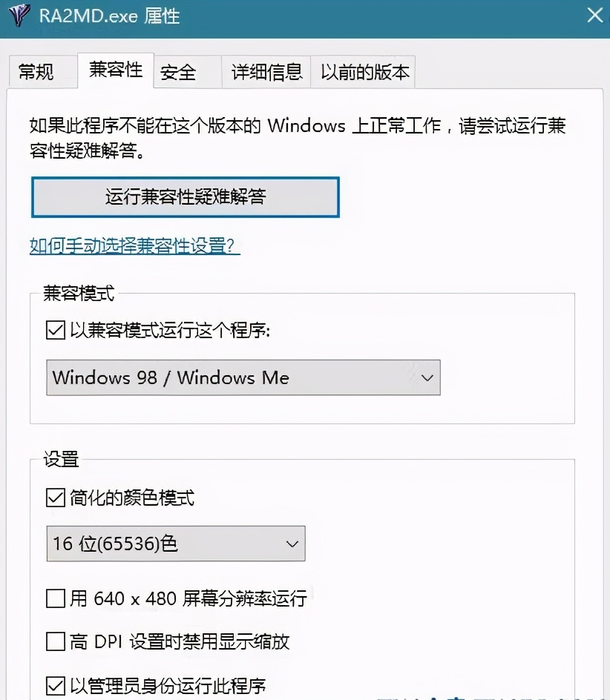Enable 用 640 x 480 屏幕分辨率运行
This screenshot has height=700, width=610.
[56, 598]
